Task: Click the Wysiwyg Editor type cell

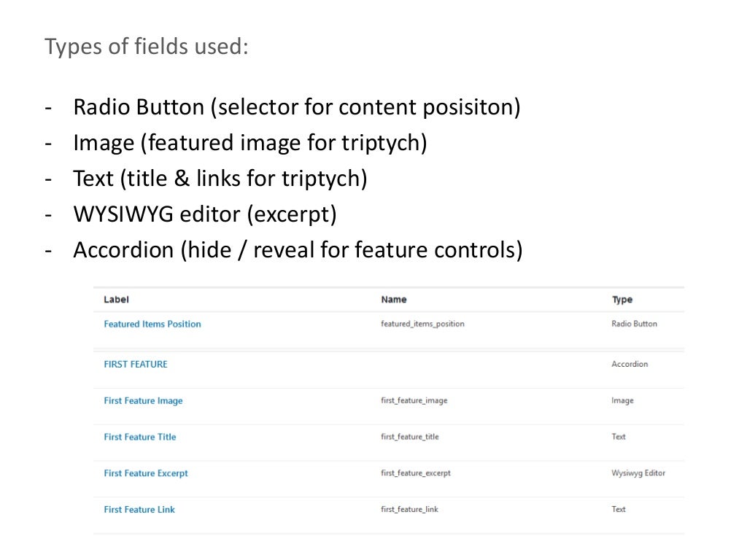Action: [638, 473]
